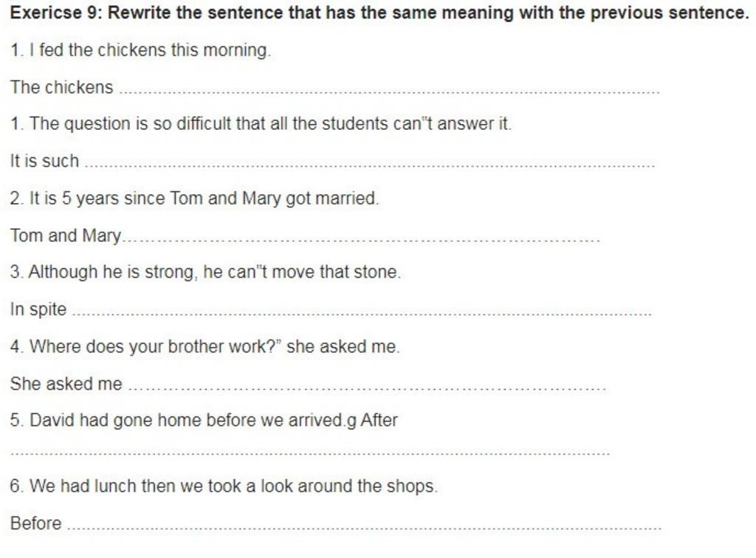Click the blank line after 'The chickens'
This screenshot has height=558, width=756.
pos(389,89)
